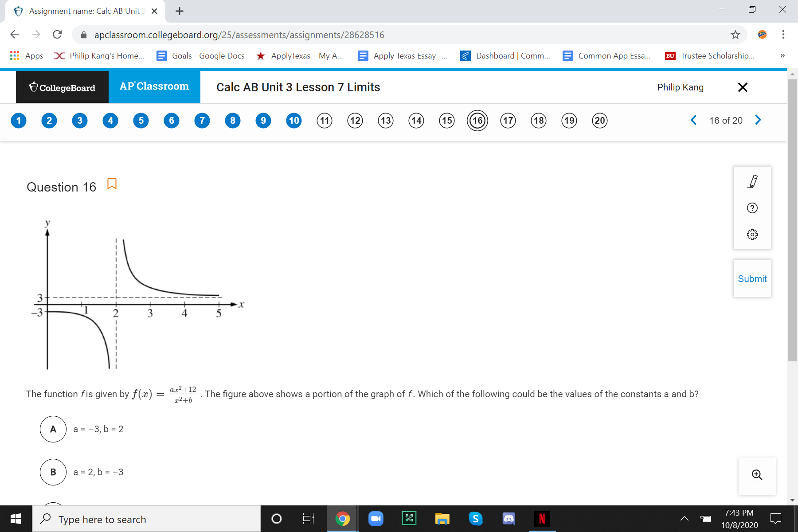Advance to the next question with right chevron
Image resolution: width=798 pixels, height=532 pixels.
[758, 120]
